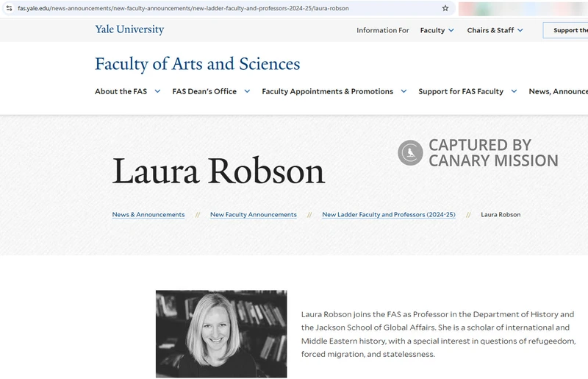
Task: Select the About the FAS menu item
Action: pyautogui.click(x=121, y=91)
